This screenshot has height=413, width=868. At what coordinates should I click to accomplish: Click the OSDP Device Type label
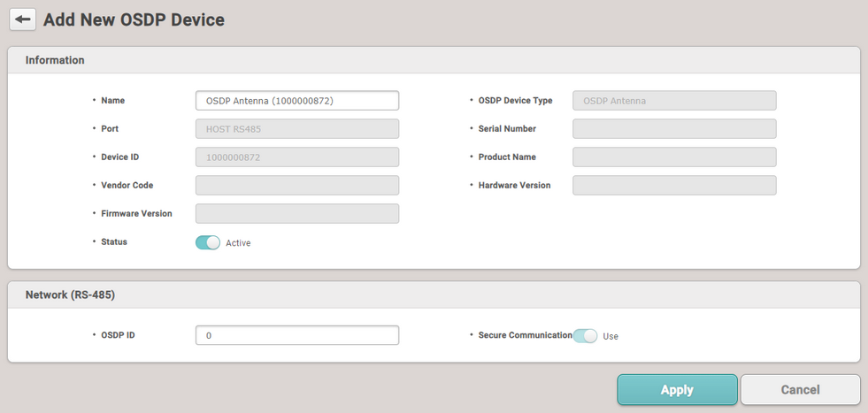[515, 101]
